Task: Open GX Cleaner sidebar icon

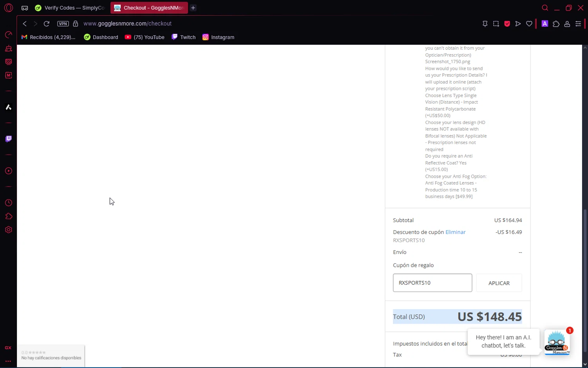Action: click(8, 49)
